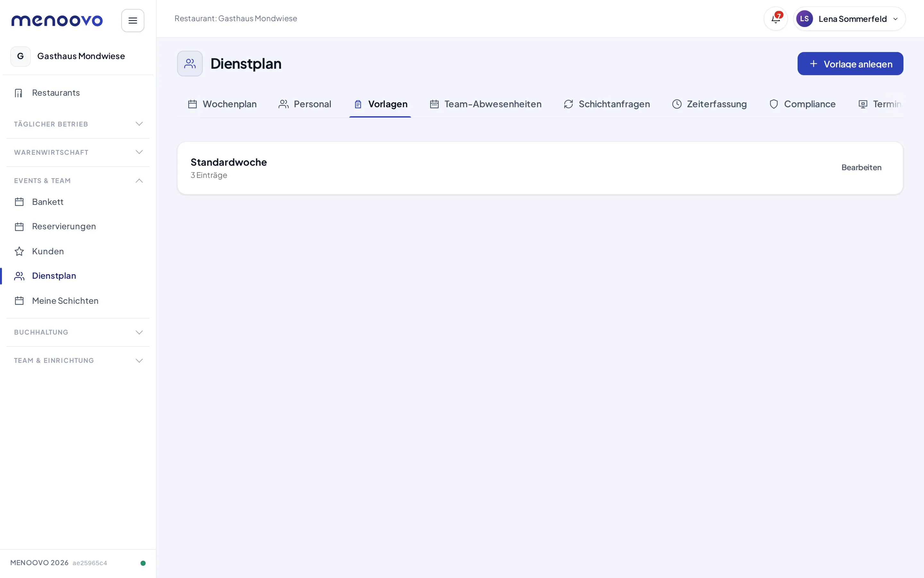Click the Gasthaus Mondwiese restaurant name in sidebar
The height and width of the screenshot is (578, 924).
click(81, 56)
